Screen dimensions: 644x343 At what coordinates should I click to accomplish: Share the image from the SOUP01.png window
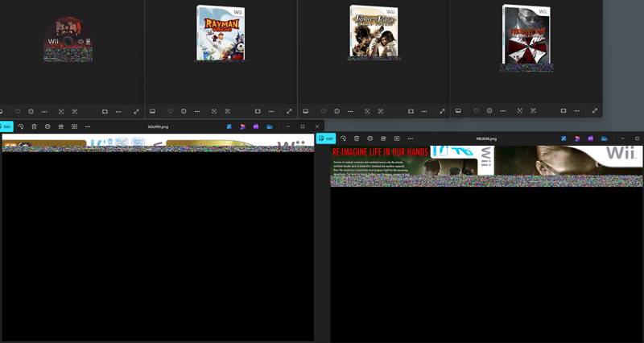(61, 126)
